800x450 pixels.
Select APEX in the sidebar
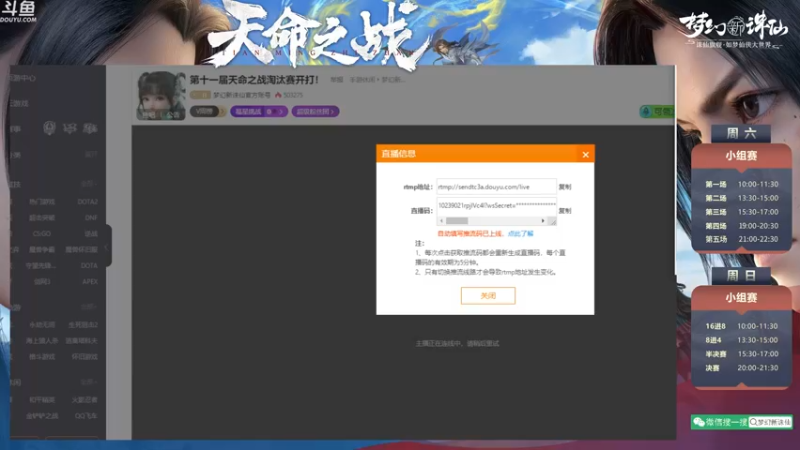(90, 282)
